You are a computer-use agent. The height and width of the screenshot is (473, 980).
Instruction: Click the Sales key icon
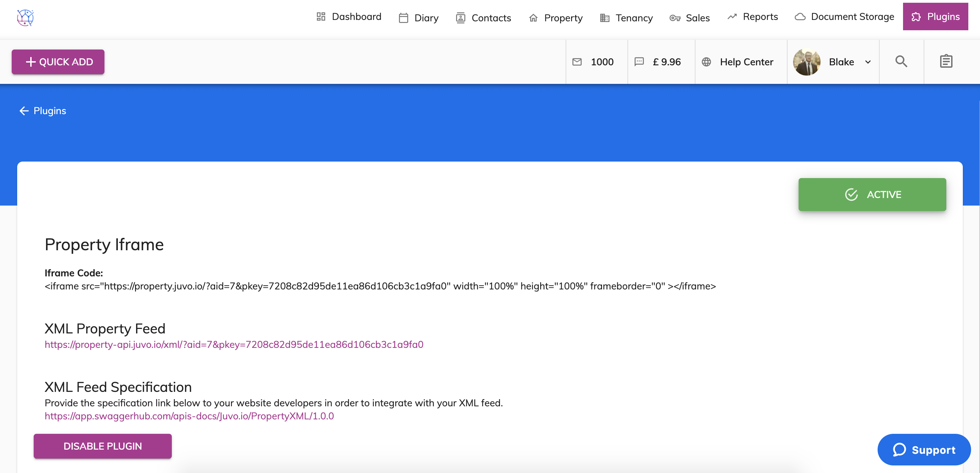pyautogui.click(x=675, y=18)
